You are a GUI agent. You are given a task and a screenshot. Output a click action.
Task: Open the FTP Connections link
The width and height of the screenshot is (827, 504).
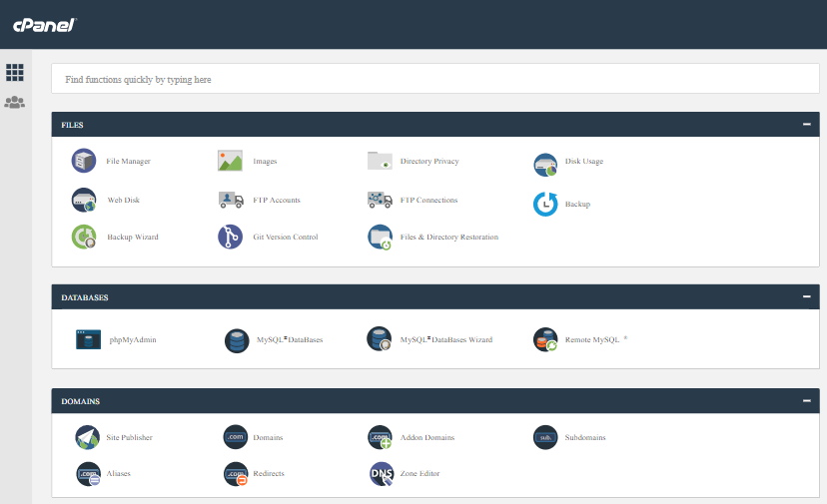428,200
